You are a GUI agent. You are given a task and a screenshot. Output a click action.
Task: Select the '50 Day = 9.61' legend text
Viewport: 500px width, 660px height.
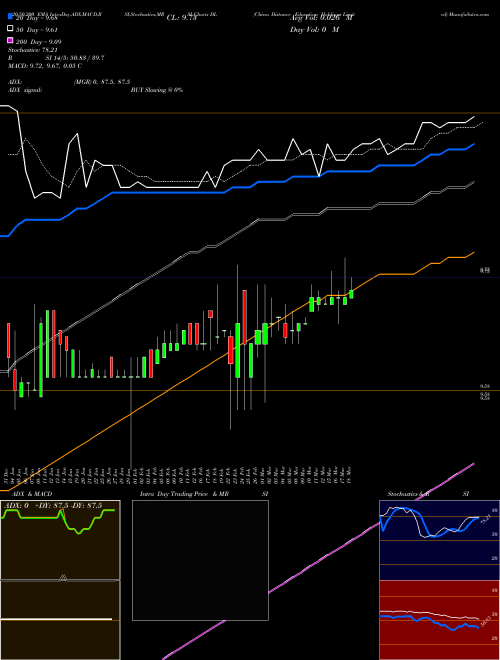click(x=37, y=30)
